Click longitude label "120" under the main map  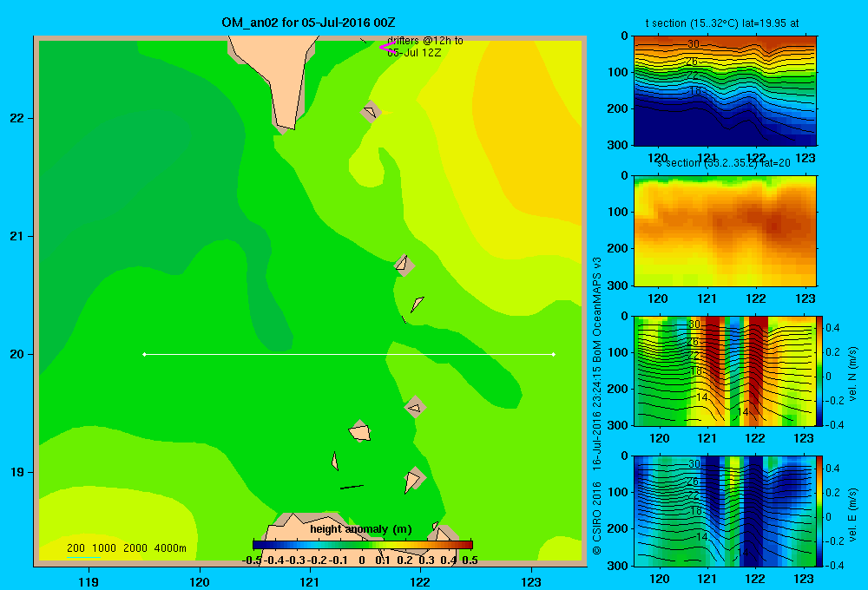[x=200, y=581]
